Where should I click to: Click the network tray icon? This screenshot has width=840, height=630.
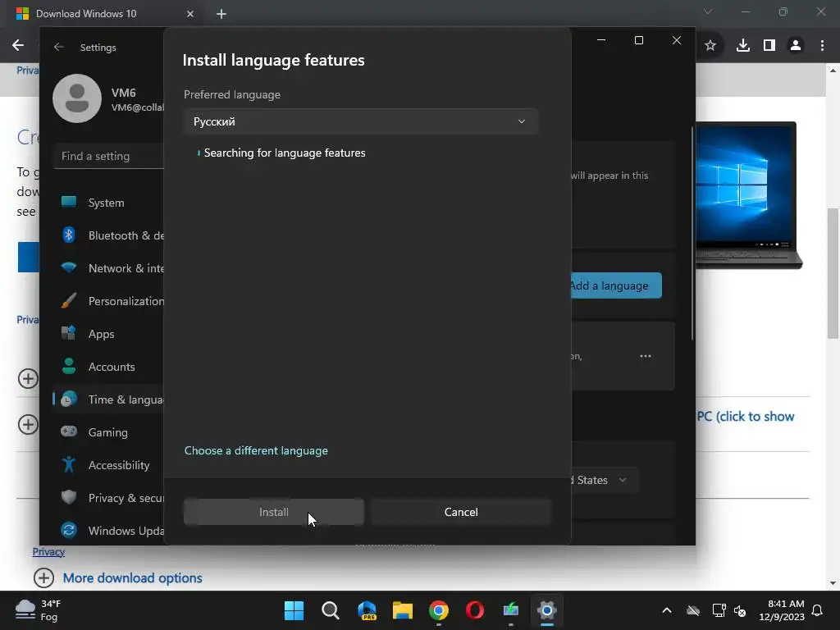[719, 610]
